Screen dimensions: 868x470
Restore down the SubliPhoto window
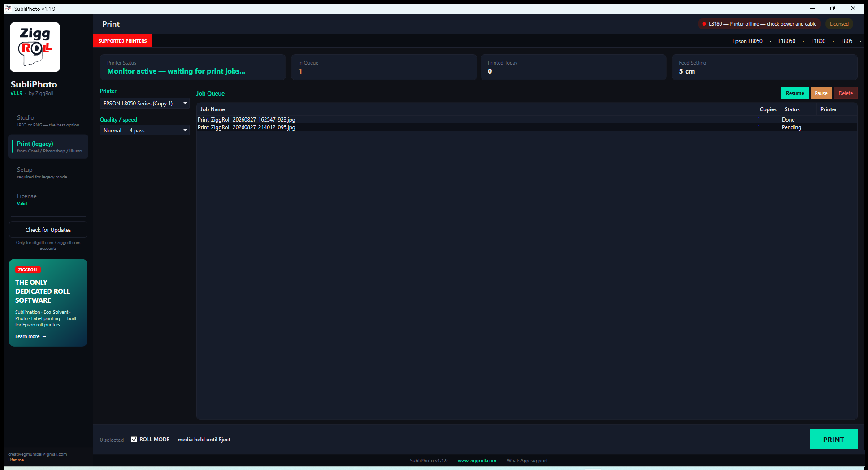tap(833, 9)
